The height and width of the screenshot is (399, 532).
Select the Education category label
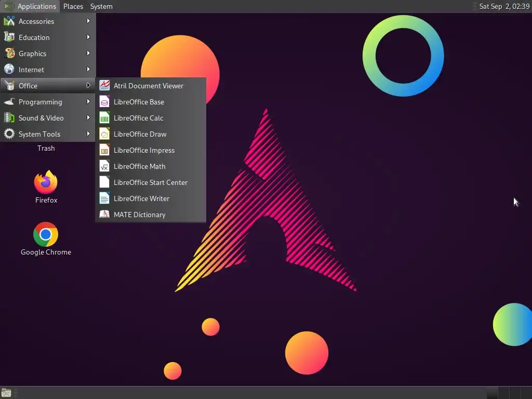[x=34, y=37]
